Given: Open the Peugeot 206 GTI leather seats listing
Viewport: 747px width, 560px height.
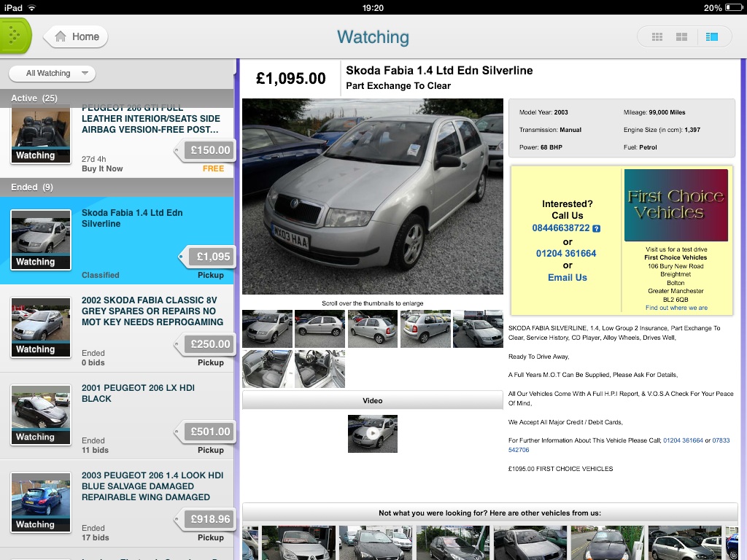Looking at the screenshot, I should tap(117, 143).
